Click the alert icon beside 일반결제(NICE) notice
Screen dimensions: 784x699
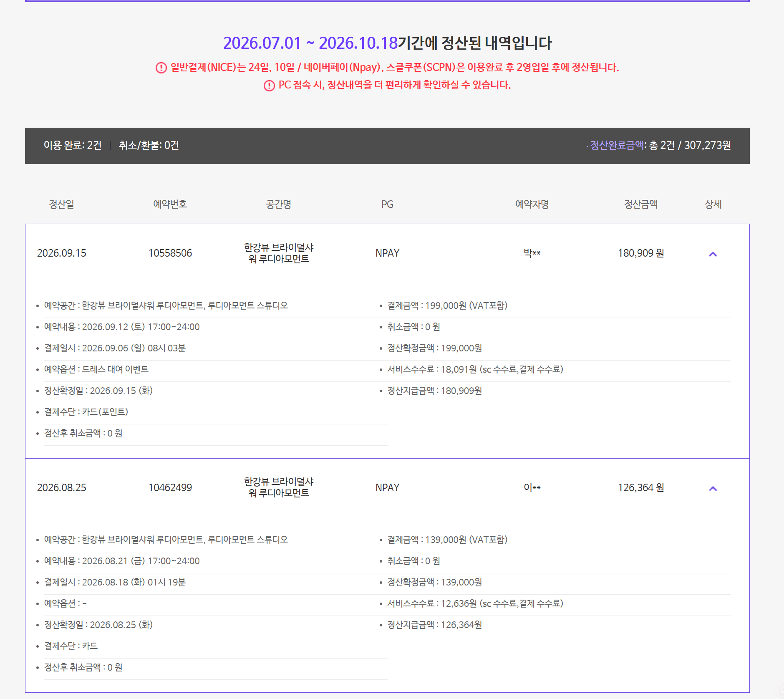point(161,68)
